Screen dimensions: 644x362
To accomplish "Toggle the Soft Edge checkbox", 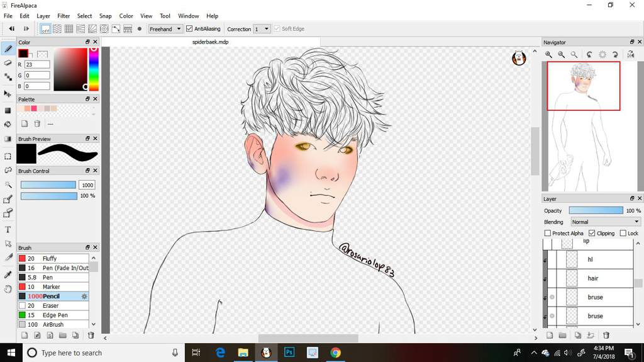I will (277, 29).
